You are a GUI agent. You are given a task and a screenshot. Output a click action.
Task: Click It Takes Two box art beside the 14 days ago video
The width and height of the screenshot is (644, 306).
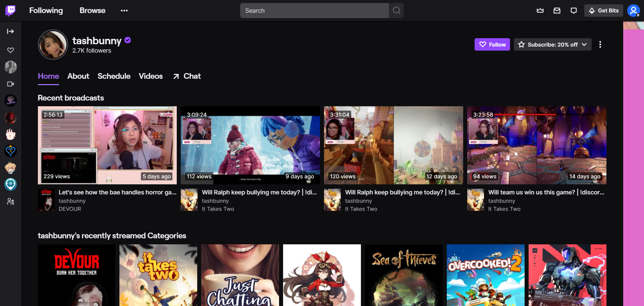pos(476,200)
